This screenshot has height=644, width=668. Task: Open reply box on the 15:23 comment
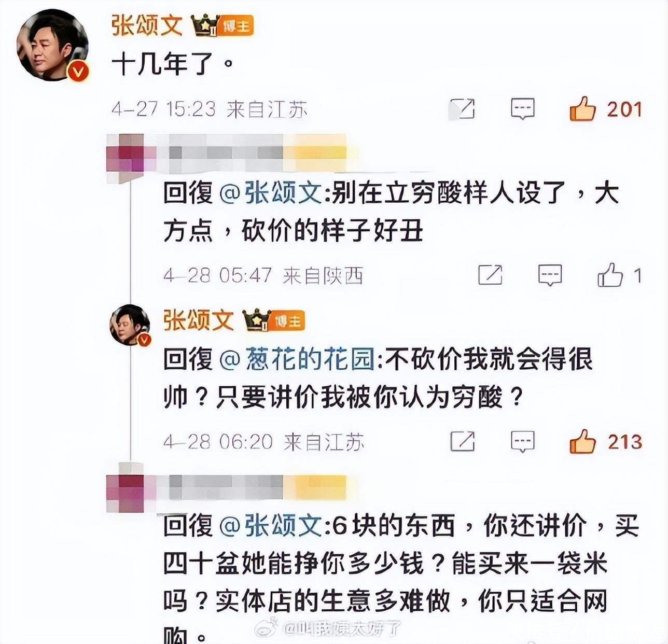(522, 109)
